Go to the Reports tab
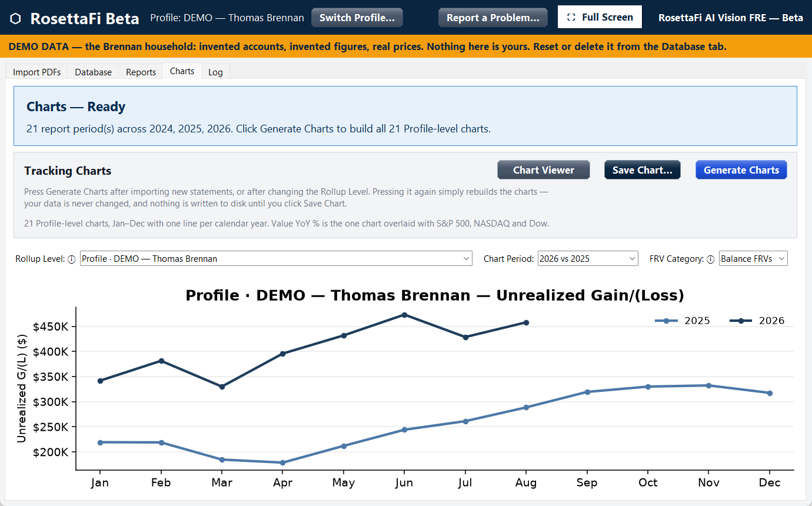The image size is (812, 506). pyautogui.click(x=141, y=72)
